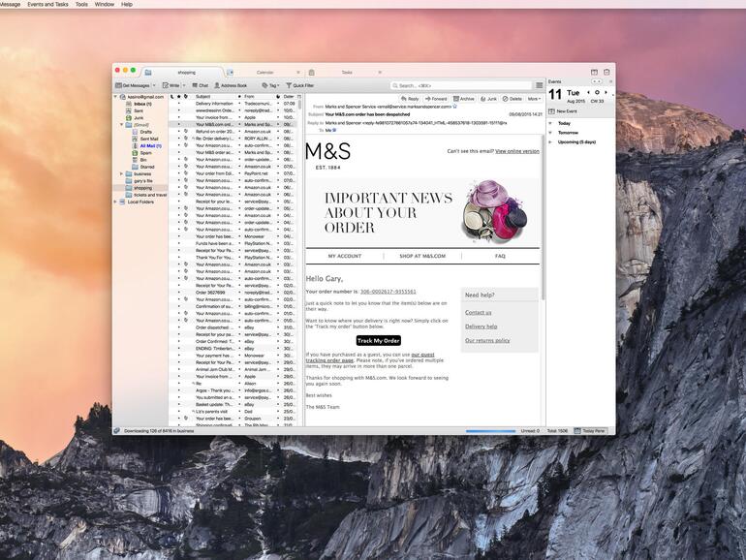Open the Tag dropdown in the toolbar
This screenshot has height=560, width=746.
(x=270, y=85)
